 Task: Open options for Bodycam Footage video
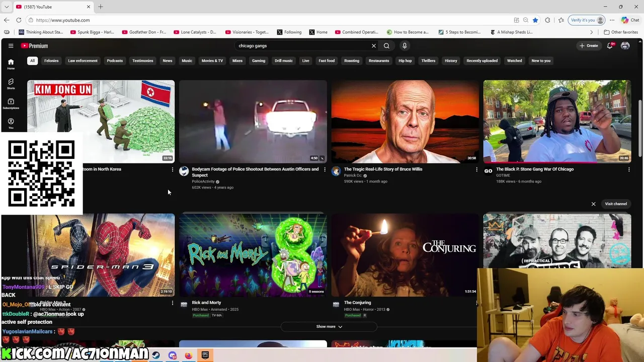325,169
